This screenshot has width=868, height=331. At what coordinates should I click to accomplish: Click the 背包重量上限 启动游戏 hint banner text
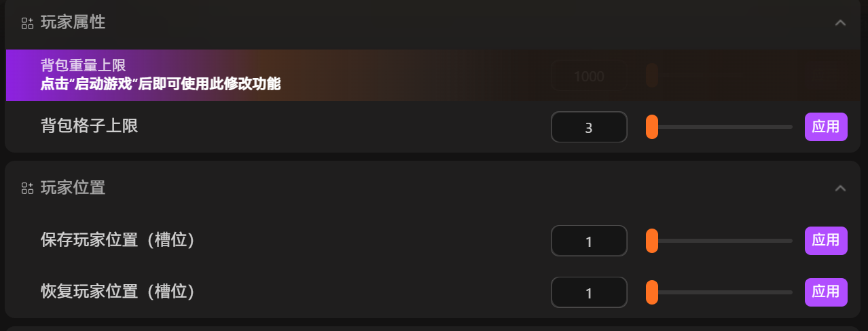(160, 84)
